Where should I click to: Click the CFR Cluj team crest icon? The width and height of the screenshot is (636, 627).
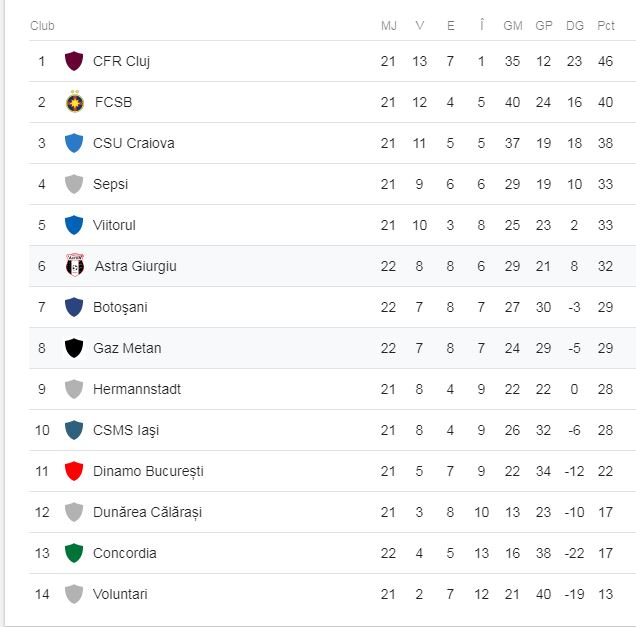(73, 61)
